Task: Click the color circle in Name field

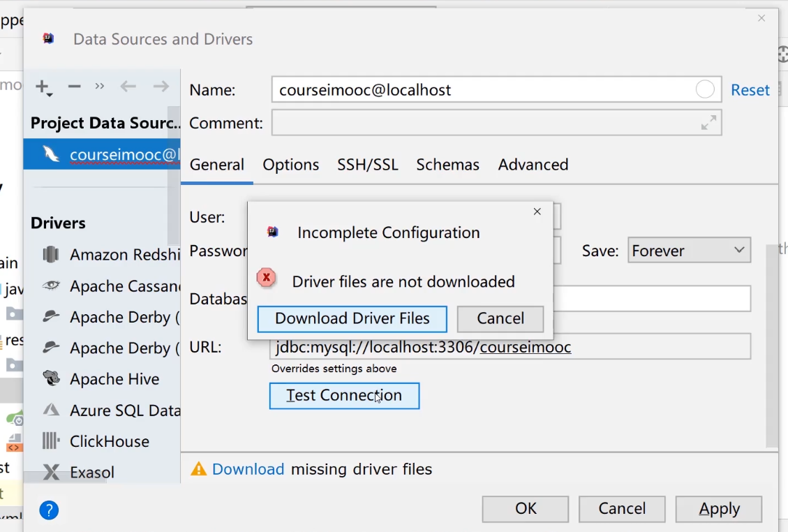Action: (x=705, y=89)
